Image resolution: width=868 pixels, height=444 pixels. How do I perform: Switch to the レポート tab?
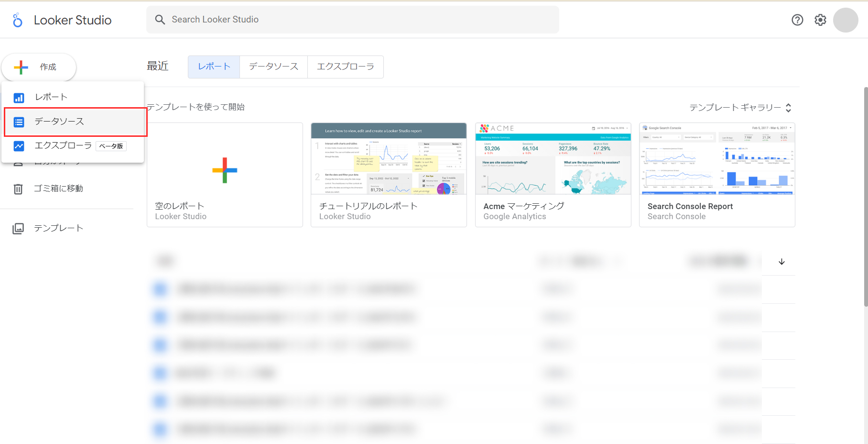214,67
